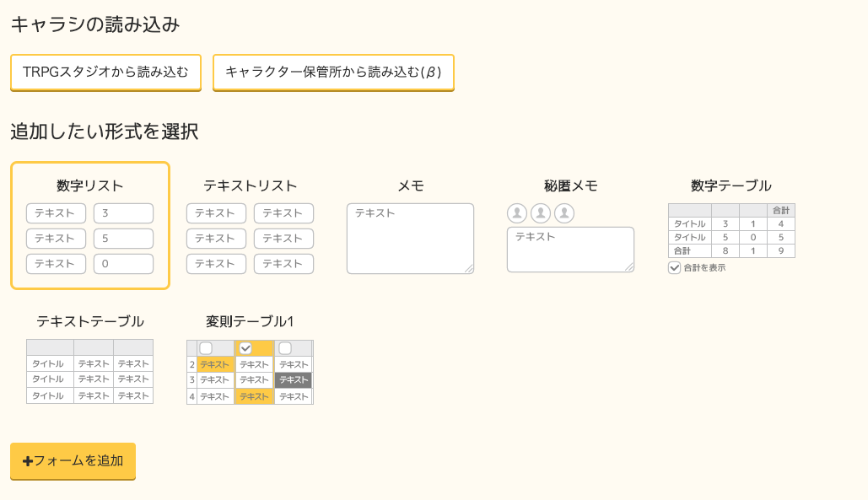Click the メモ textarea resize handle
The height and width of the screenshot is (500, 868).
click(468, 268)
